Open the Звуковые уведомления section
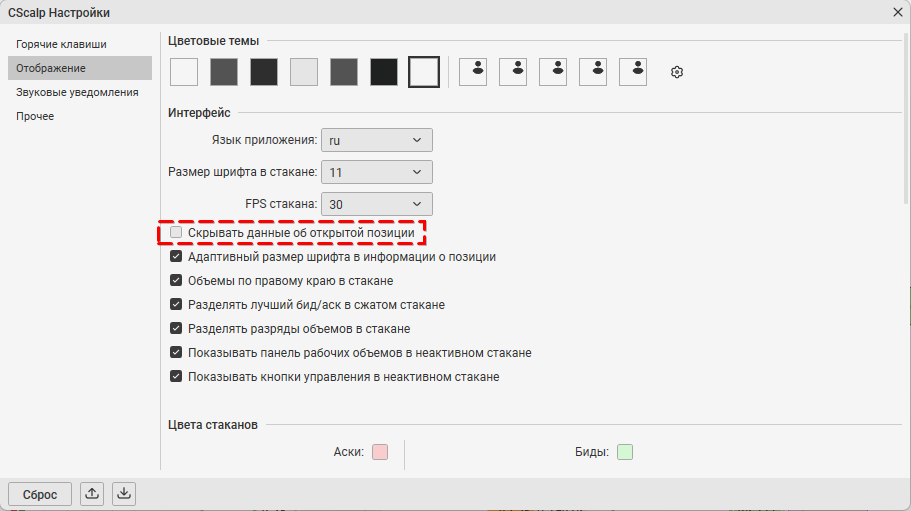Image resolution: width=911 pixels, height=511 pixels. coord(80,92)
